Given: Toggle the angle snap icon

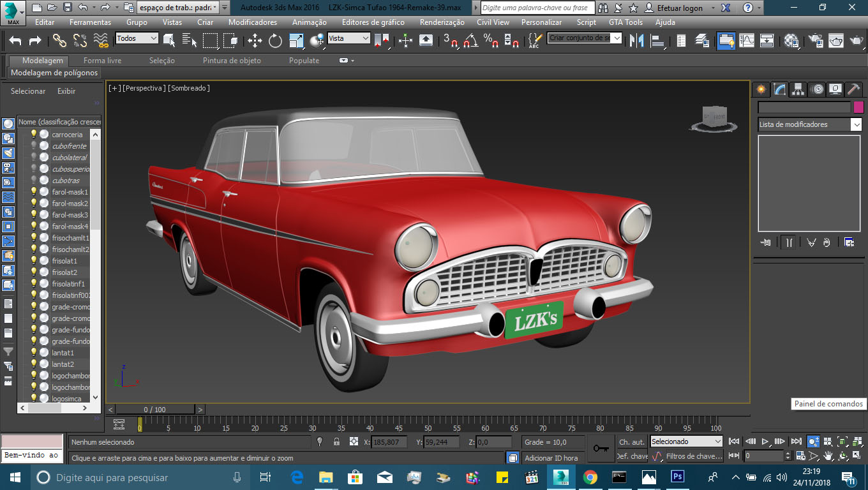Looking at the screenshot, I should (471, 41).
